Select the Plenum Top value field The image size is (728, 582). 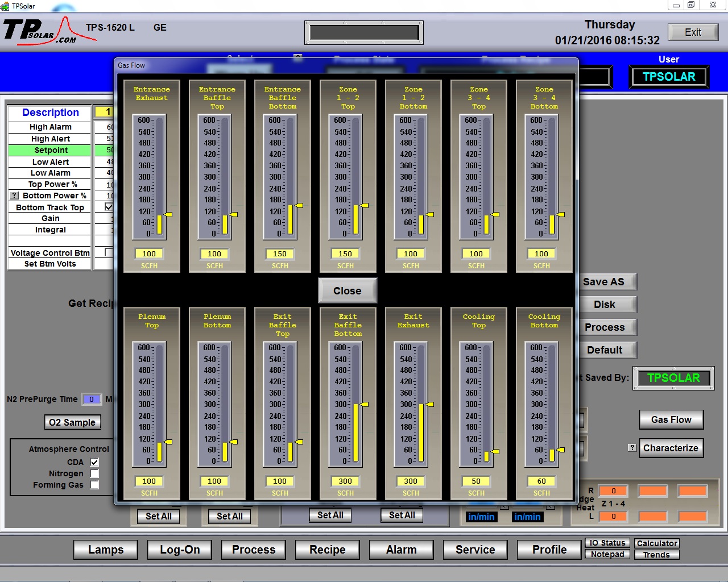[x=149, y=481]
